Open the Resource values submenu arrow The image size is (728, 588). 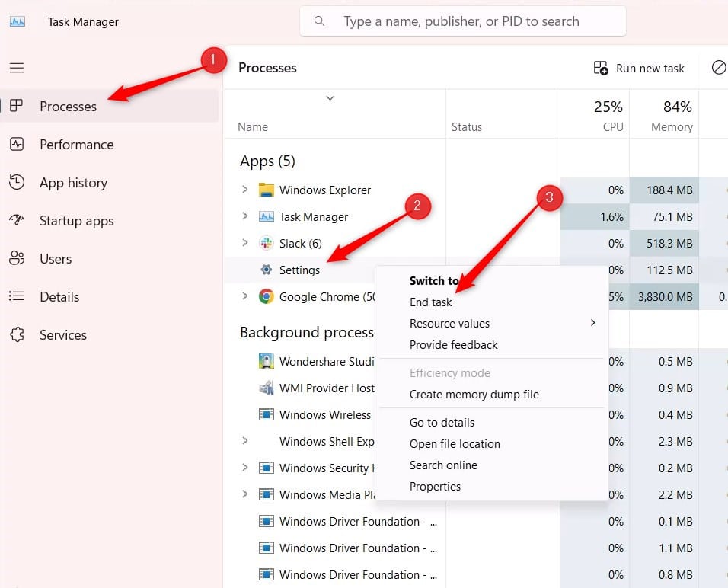click(593, 323)
